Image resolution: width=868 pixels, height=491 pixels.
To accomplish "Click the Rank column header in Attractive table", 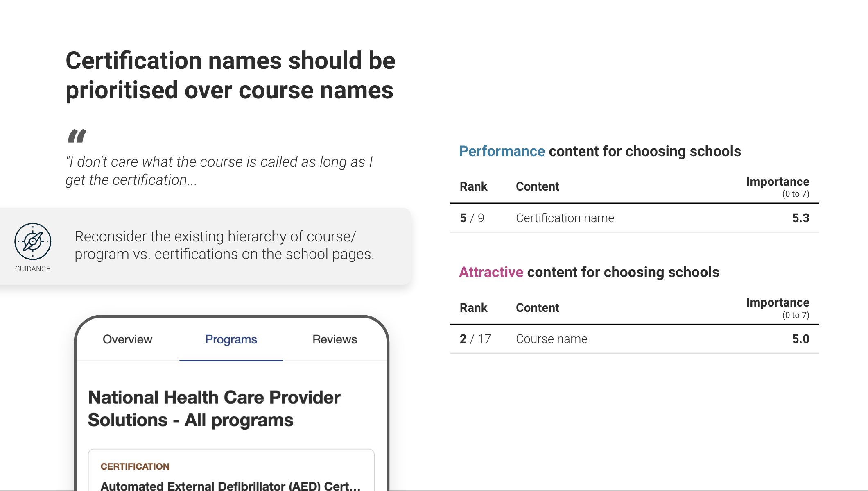I will point(473,308).
